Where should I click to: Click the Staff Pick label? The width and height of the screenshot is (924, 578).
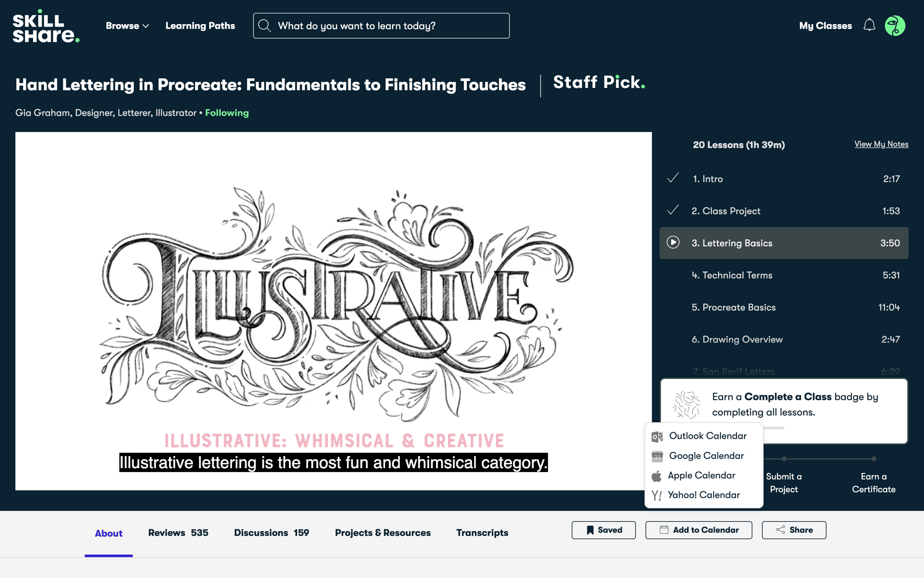(x=599, y=83)
